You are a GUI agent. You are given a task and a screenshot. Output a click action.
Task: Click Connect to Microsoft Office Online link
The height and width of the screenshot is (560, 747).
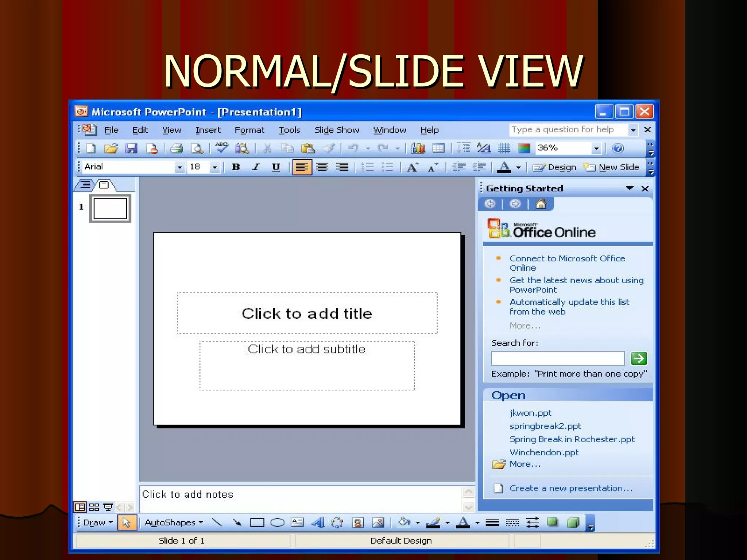567,263
